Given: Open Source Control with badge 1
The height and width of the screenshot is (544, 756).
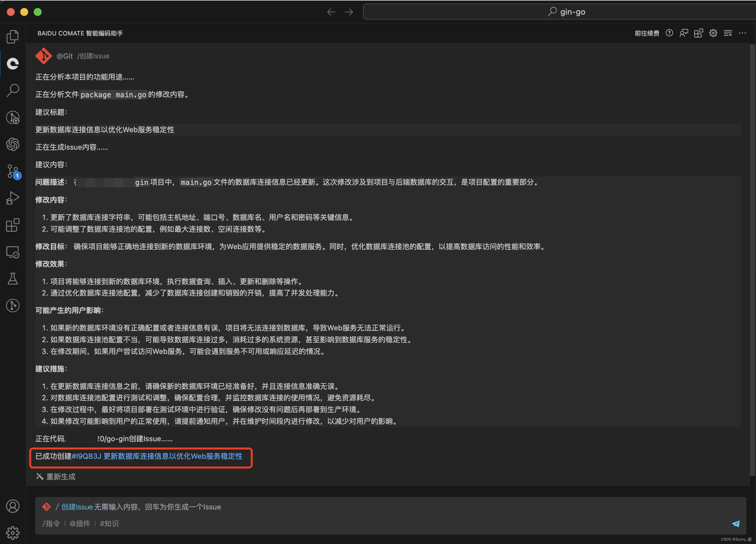Looking at the screenshot, I should coord(13,172).
